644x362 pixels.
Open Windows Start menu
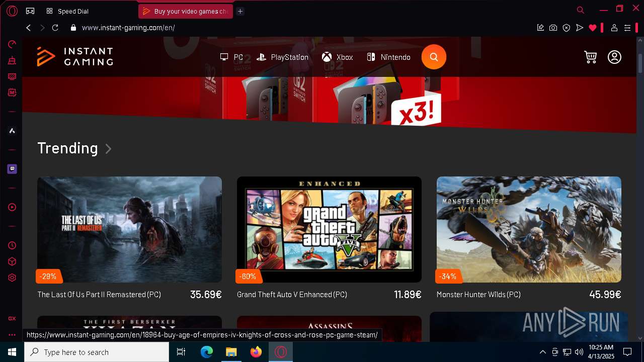tap(12, 352)
